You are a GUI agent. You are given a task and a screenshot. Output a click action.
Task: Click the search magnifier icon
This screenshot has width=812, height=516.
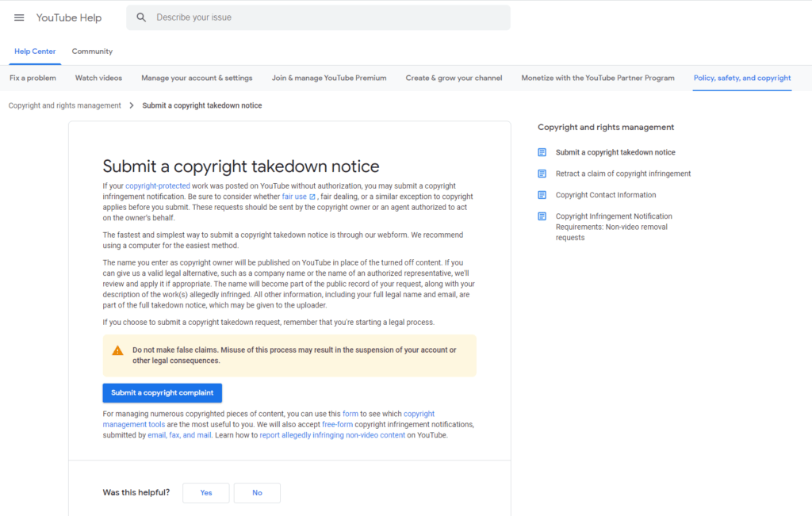pyautogui.click(x=141, y=17)
